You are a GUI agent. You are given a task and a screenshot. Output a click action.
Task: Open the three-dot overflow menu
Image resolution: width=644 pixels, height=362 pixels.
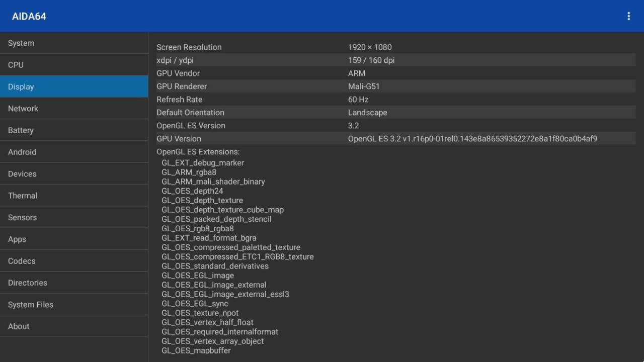[x=628, y=16]
